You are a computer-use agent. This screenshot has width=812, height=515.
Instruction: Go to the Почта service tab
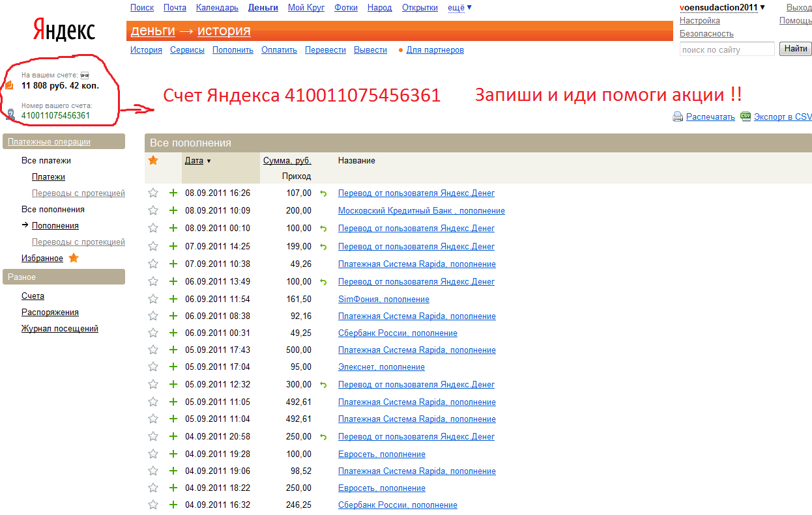click(175, 8)
